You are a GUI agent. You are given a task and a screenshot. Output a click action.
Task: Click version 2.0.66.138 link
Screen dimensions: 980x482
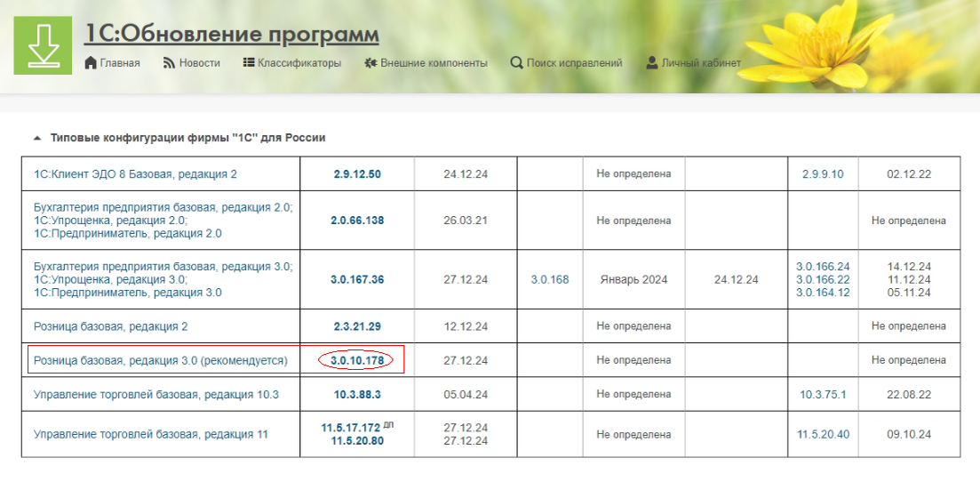pos(357,221)
